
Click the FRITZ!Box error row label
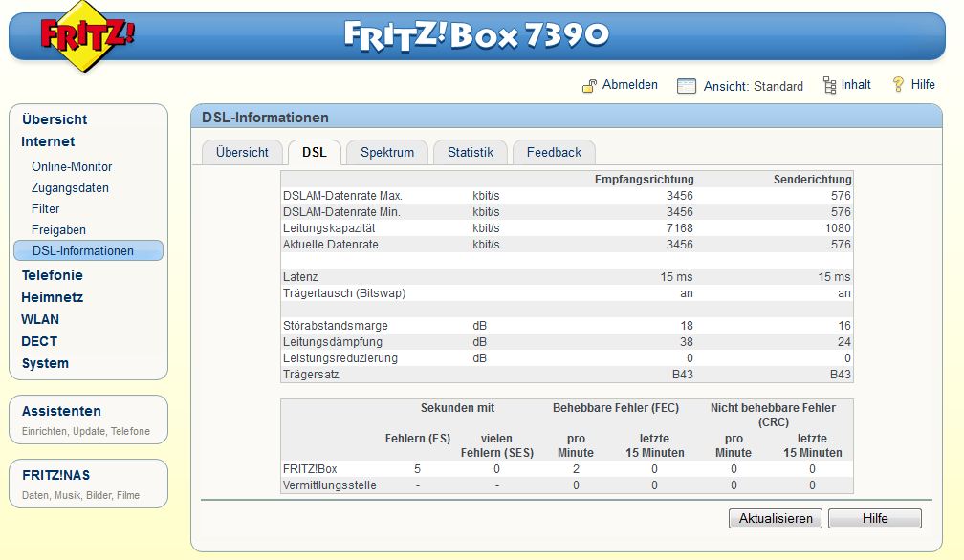click(x=310, y=469)
